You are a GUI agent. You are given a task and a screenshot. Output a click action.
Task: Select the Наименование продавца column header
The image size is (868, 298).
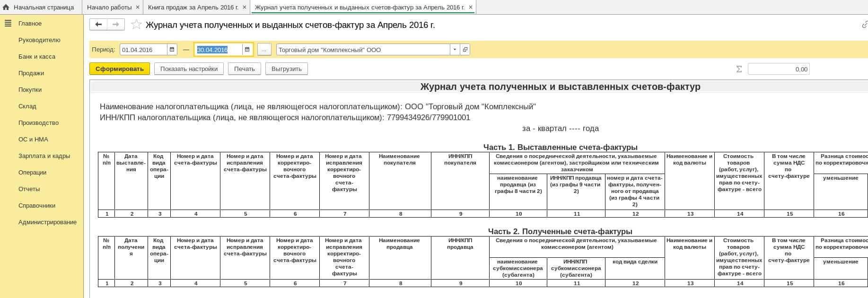click(x=400, y=258)
